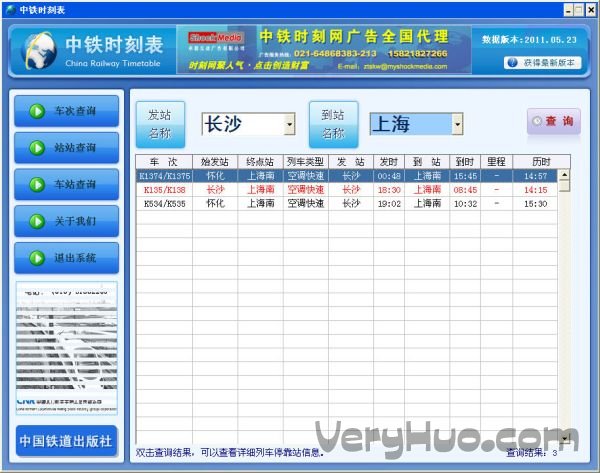Sort by 始发站 column header
The height and width of the screenshot is (473, 600).
tap(215, 161)
